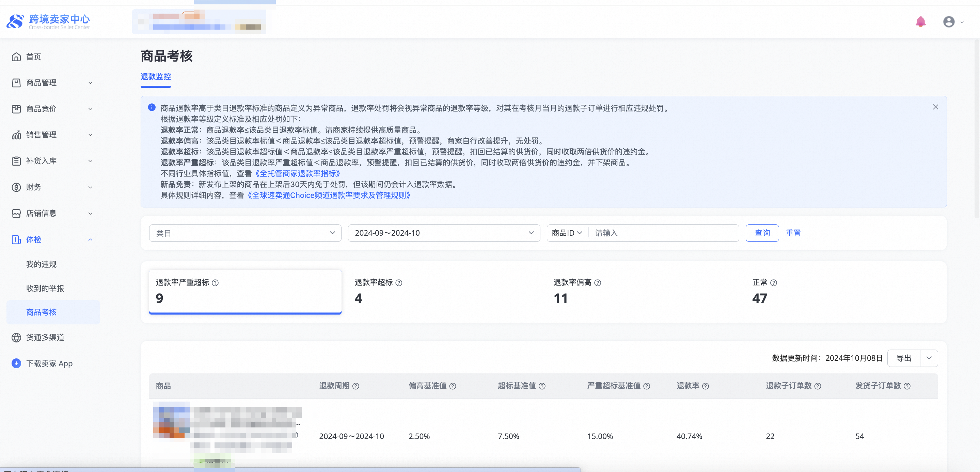The image size is (980, 472).
Task: Open the 类目 category dropdown
Action: (245, 233)
